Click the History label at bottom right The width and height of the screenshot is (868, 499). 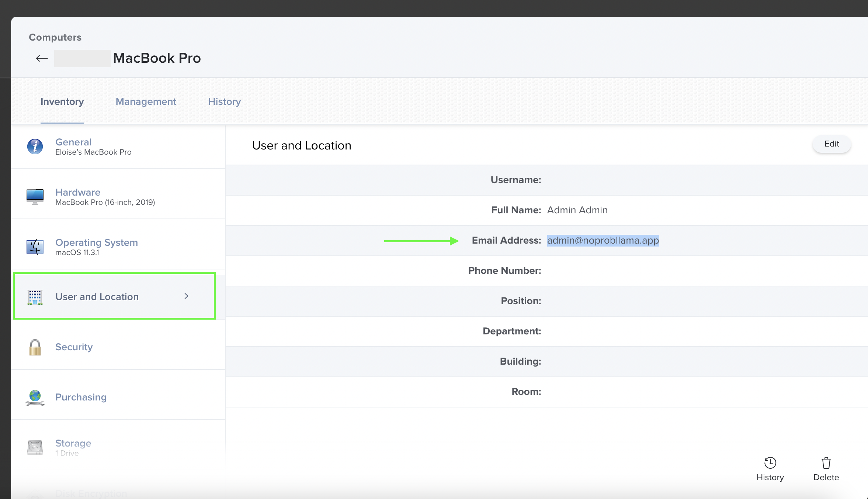click(770, 478)
